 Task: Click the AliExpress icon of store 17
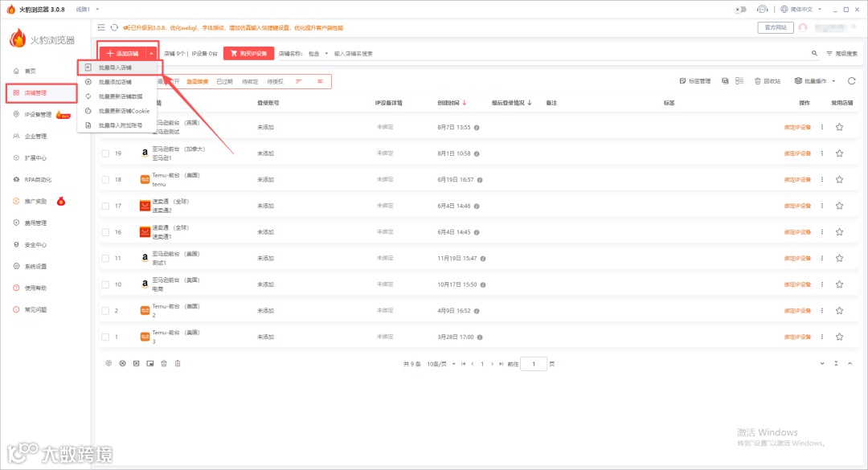145,206
